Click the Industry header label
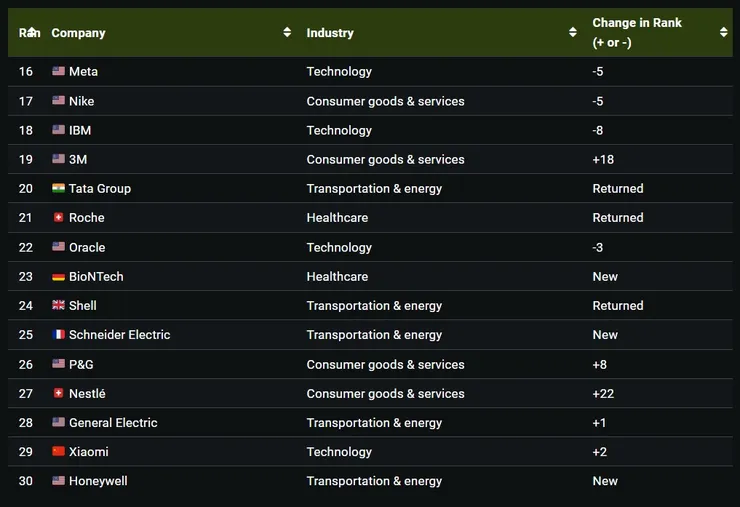The width and height of the screenshot is (740, 507). pyautogui.click(x=330, y=33)
